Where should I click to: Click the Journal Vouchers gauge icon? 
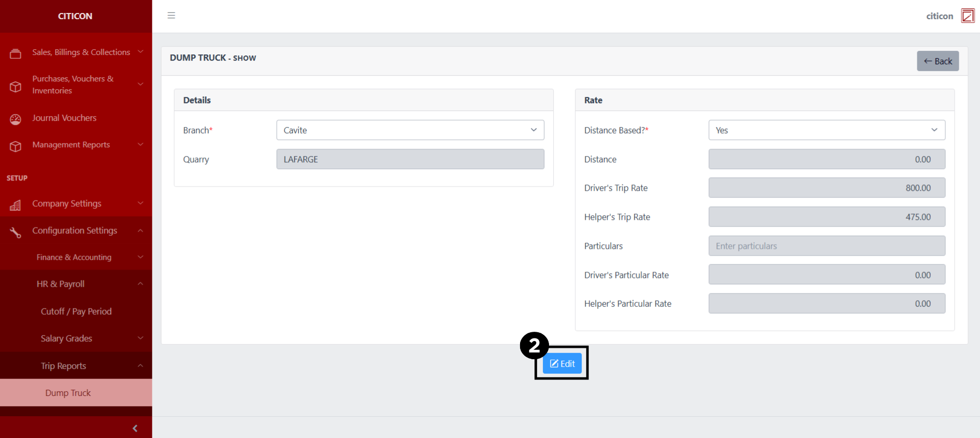pos(16,119)
